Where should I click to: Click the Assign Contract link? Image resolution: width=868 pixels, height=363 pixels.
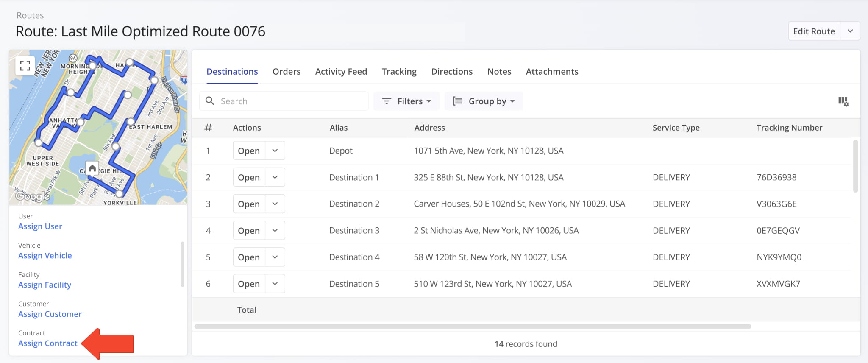click(48, 343)
